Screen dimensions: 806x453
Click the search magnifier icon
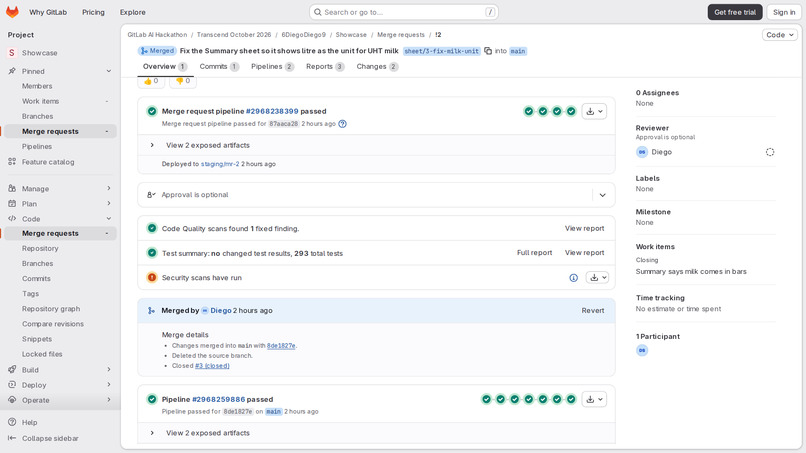pyautogui.click(x=318, y=12)
